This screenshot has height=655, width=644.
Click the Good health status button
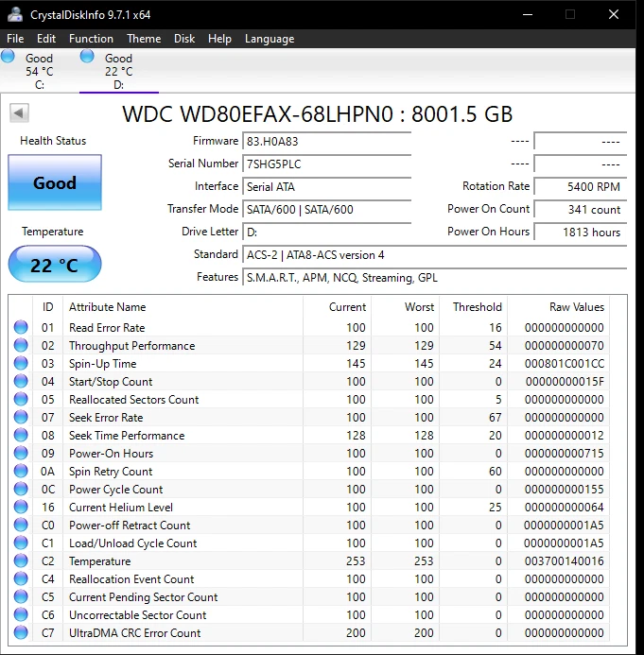click(55, 182)
